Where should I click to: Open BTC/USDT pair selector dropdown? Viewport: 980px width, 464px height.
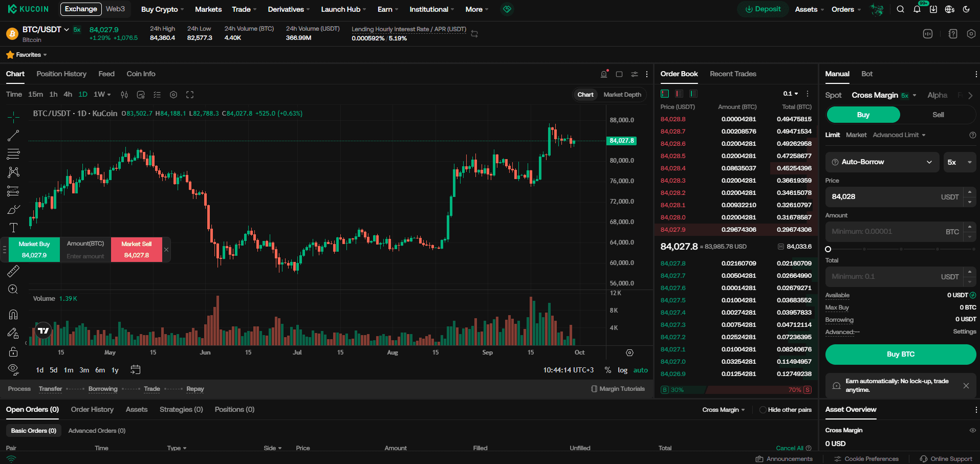46,30
